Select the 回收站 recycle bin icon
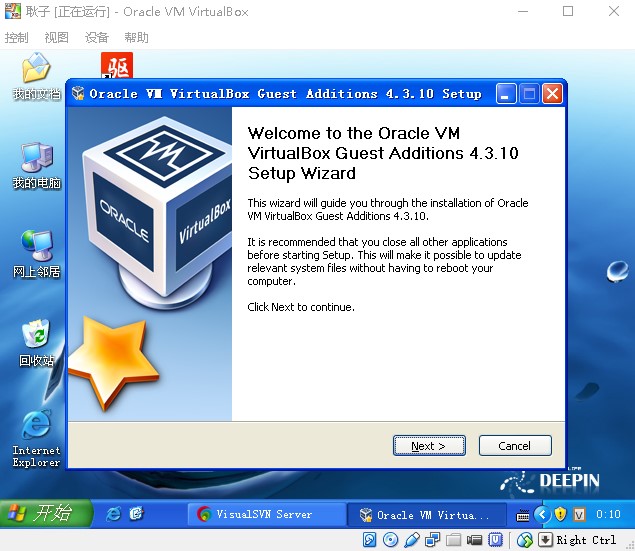The height and width of the screenshot is (551, 635). [36, 343]
